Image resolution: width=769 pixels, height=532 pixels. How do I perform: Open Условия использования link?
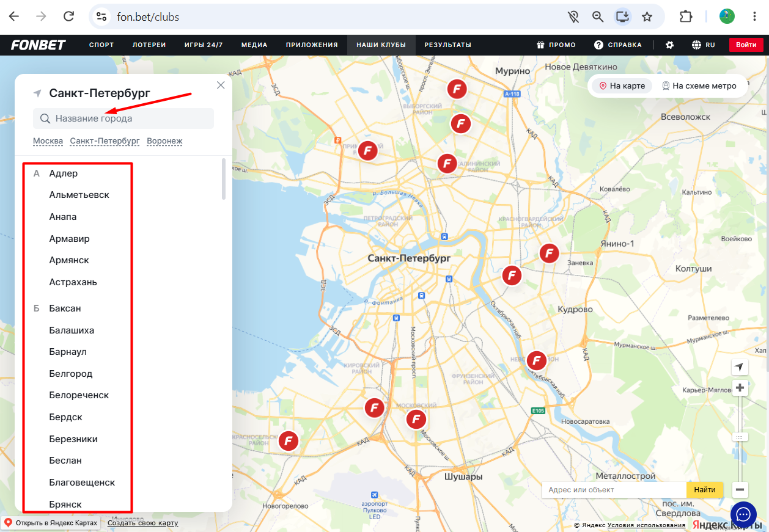[646, 525]
